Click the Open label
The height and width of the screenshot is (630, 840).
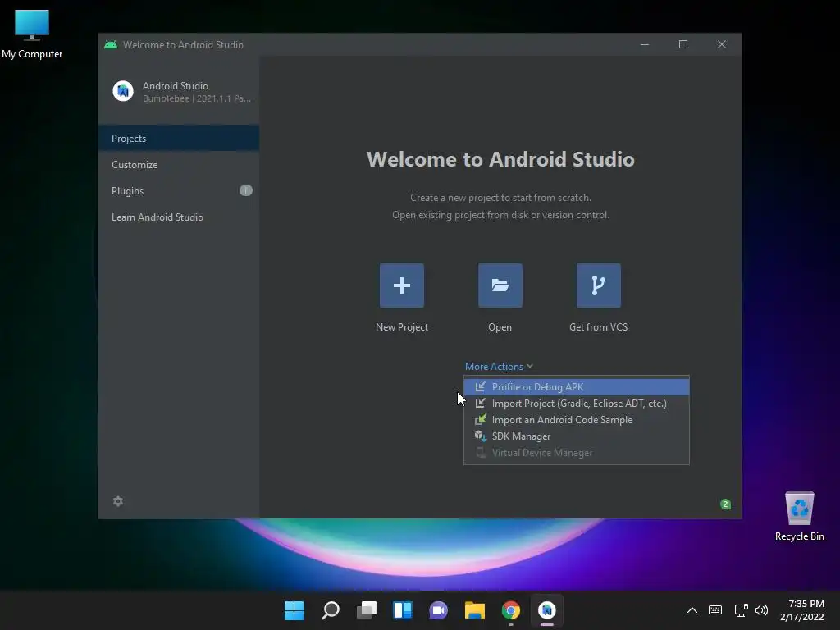click(x=500, y=326)
